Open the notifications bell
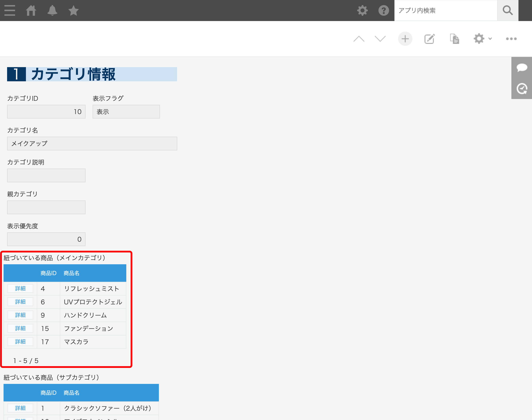The width and height of the screenshot is (532, 420). (52, 10)
